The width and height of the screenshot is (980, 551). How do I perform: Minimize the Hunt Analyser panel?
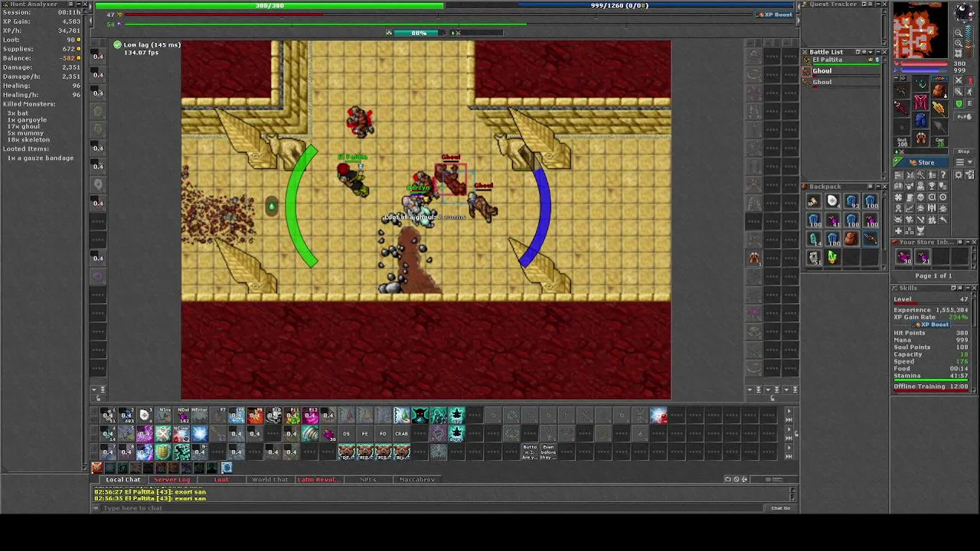[x=80, y=4]
